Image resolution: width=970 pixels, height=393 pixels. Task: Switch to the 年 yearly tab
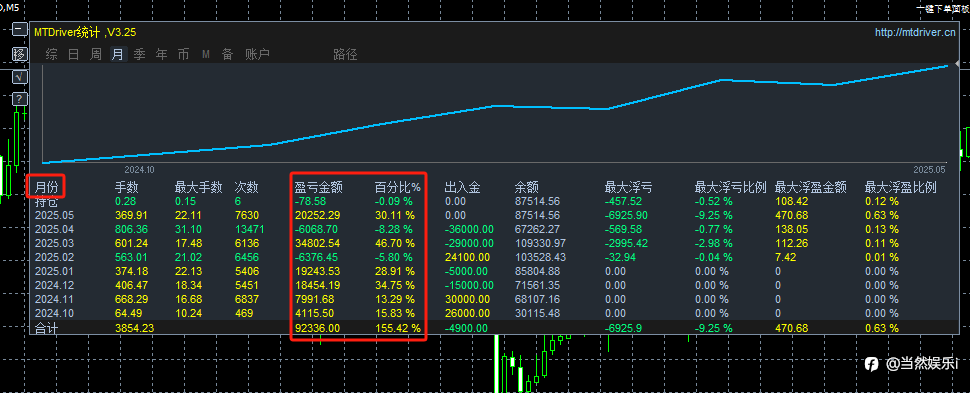[x=161, y=54]
